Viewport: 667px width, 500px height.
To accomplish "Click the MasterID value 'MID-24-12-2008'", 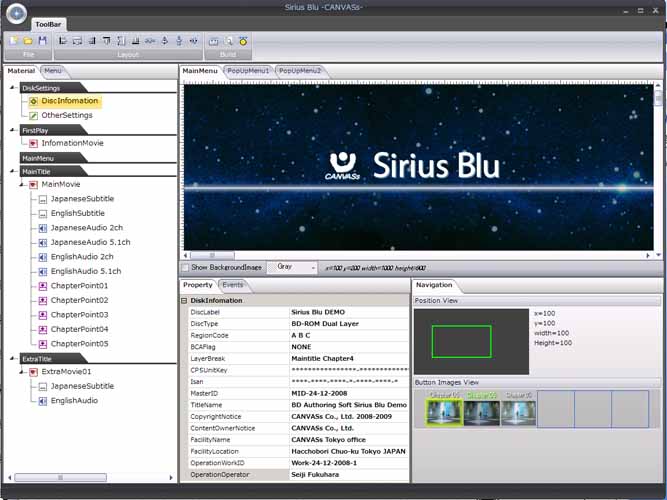I will click(x=319, y=394).
